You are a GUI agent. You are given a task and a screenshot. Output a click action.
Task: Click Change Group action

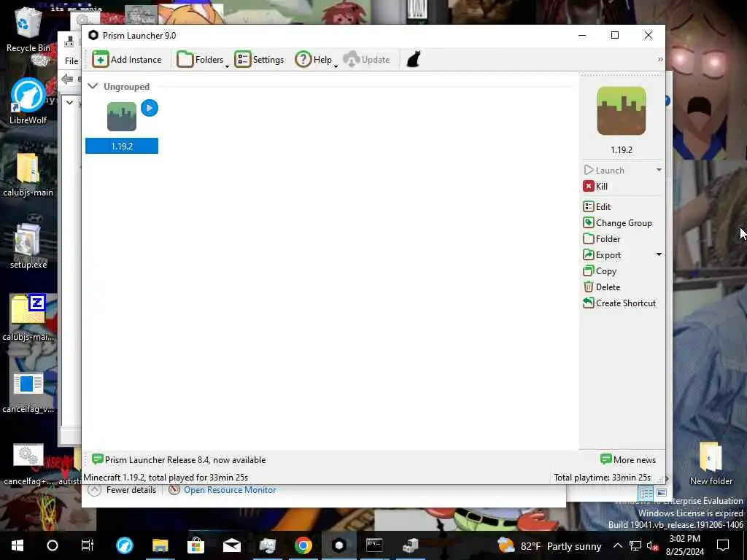click(617, 223)
